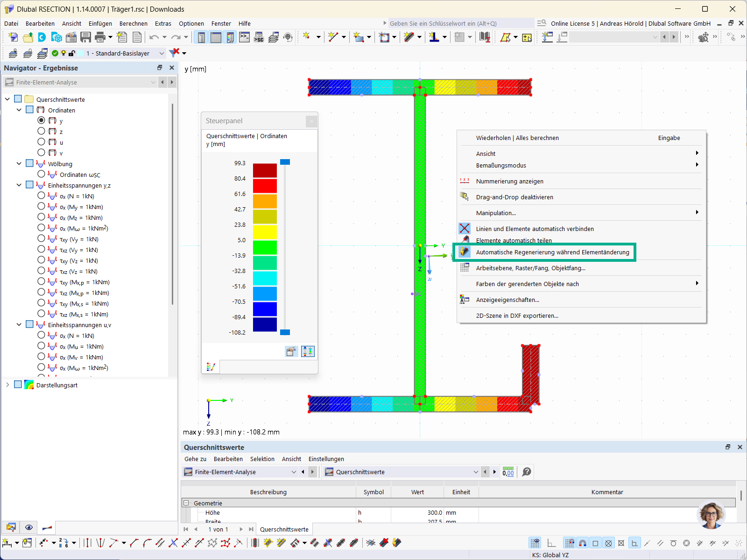Select the σx (N = 1kN) radio under Einheitsspannungen y,z
The height and width of the screenshot is (560, 747).
tap(42, 196)
